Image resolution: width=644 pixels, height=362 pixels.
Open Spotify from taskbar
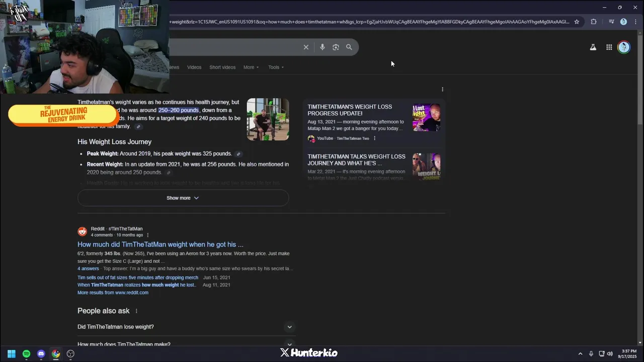[x=26, y=354]
